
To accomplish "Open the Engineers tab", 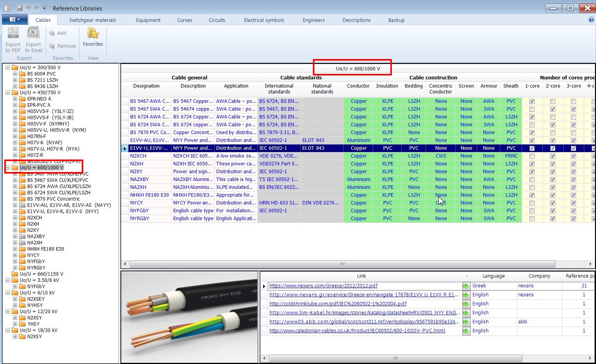I will (313, 20).
